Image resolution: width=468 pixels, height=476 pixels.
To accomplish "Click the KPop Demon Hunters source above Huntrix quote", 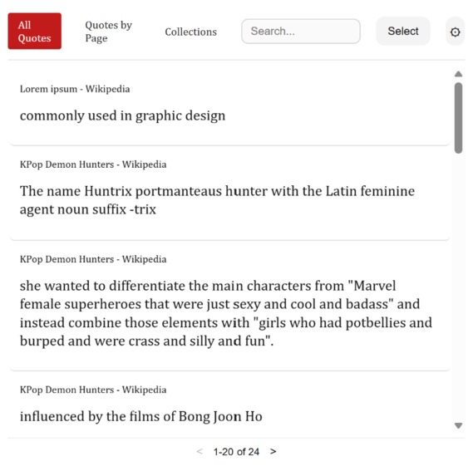I will coord(93,164).
